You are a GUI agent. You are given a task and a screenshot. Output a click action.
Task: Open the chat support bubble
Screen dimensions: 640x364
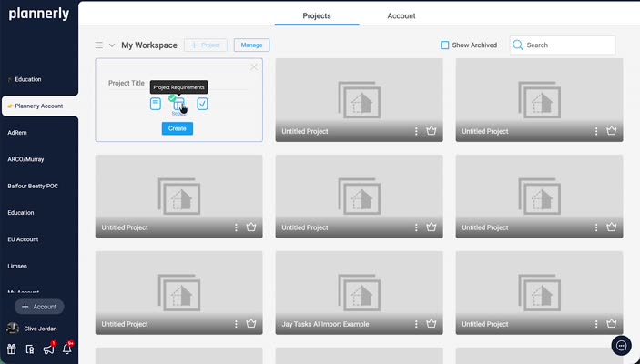(x=621, y=346)
